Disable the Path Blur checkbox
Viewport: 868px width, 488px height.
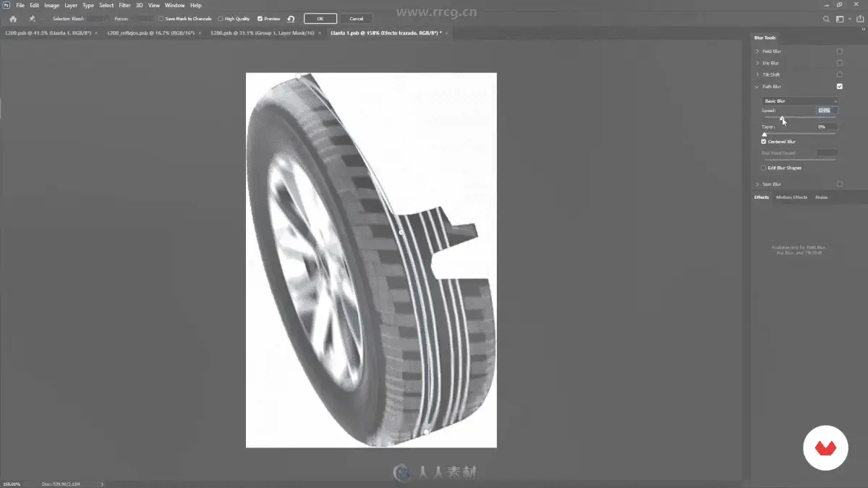coord(840,87)
